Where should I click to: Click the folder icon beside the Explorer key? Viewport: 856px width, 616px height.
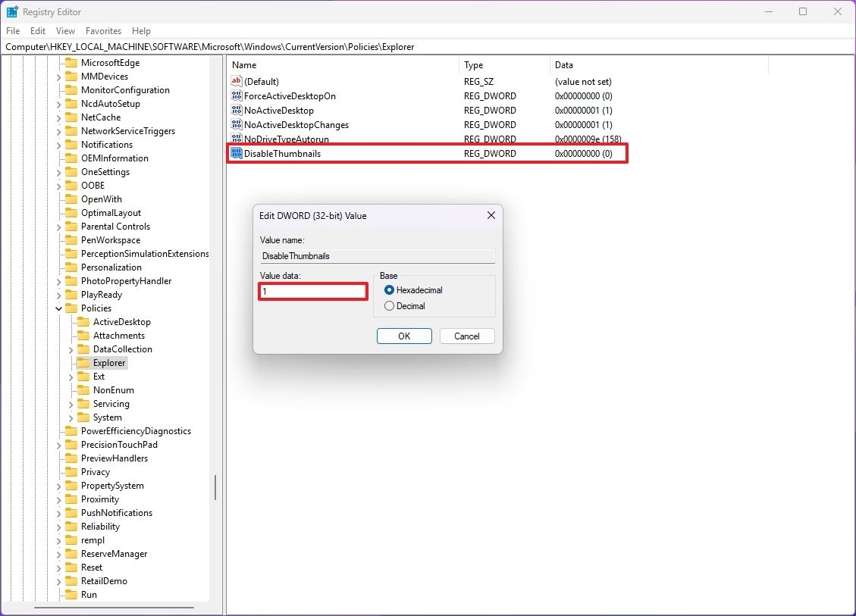83,362
